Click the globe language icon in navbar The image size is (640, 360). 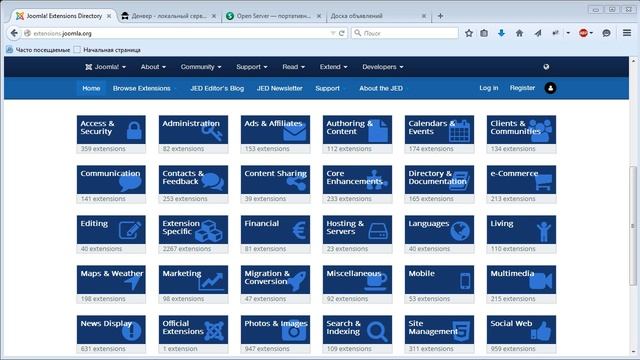(x=546, y=67)
